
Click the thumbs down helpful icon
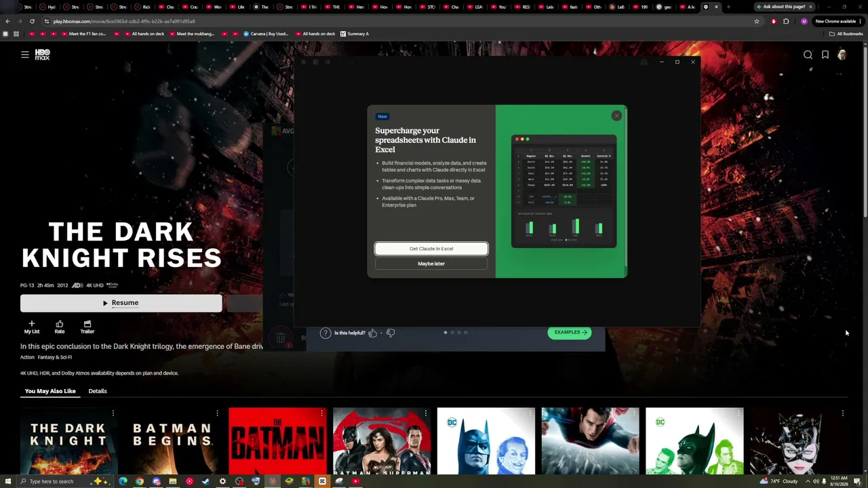click(391, 333)
